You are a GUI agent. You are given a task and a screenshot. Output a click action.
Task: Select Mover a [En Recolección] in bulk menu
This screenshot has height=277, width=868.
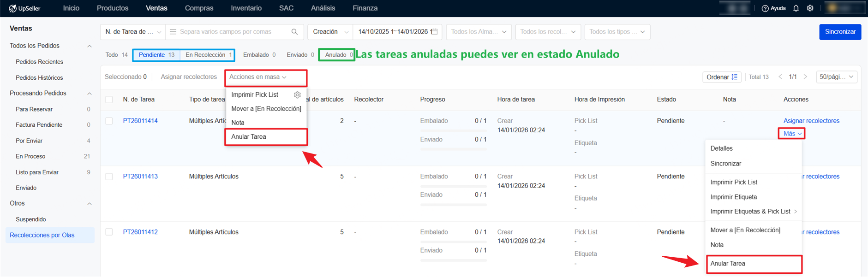(x=266, y=109)
